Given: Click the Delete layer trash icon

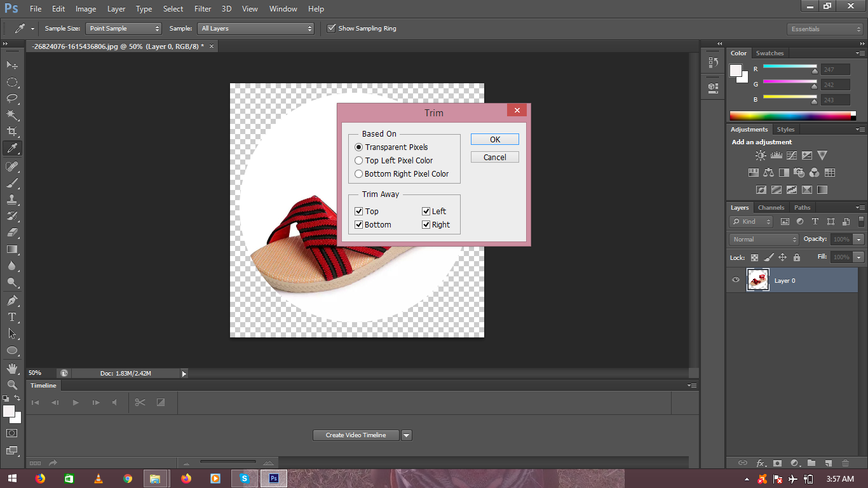Looking at the screenshot, I should [845, 463].
